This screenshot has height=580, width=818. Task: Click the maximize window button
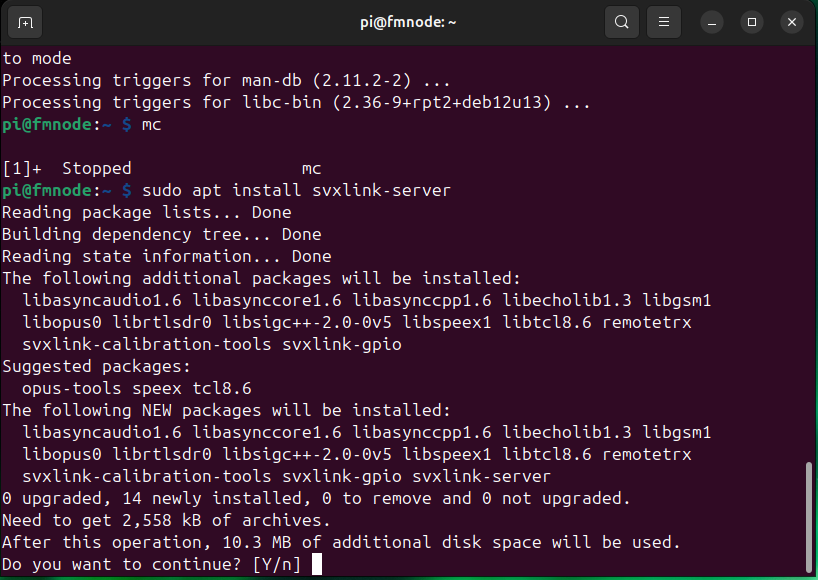[751, 21]
